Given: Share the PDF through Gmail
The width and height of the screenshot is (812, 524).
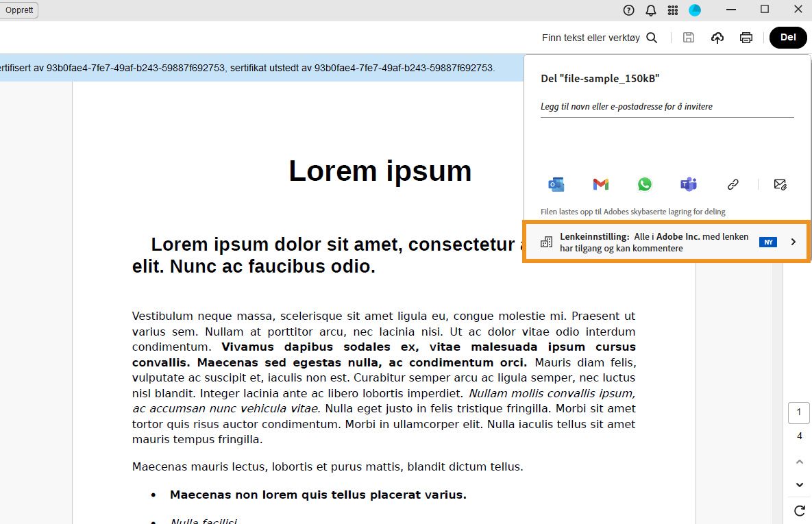Looking at the screenshot, I should coord(600,184).
